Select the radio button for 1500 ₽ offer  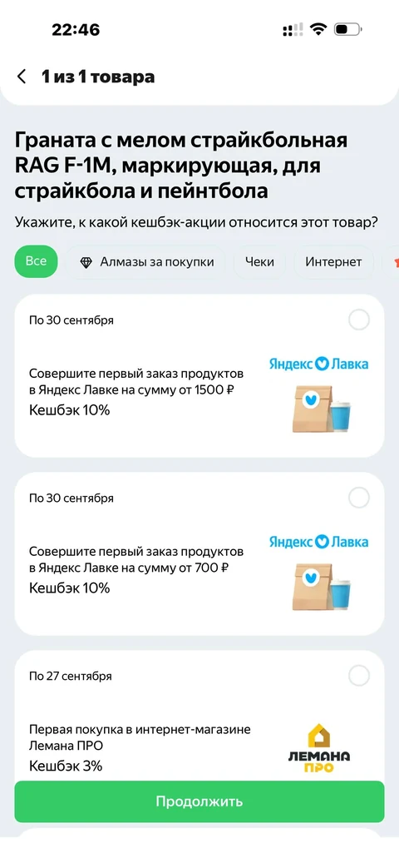359,320
